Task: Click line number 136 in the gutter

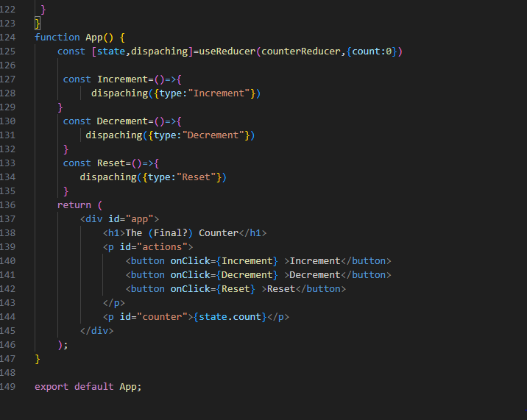Action: click(x=7, y=205)
